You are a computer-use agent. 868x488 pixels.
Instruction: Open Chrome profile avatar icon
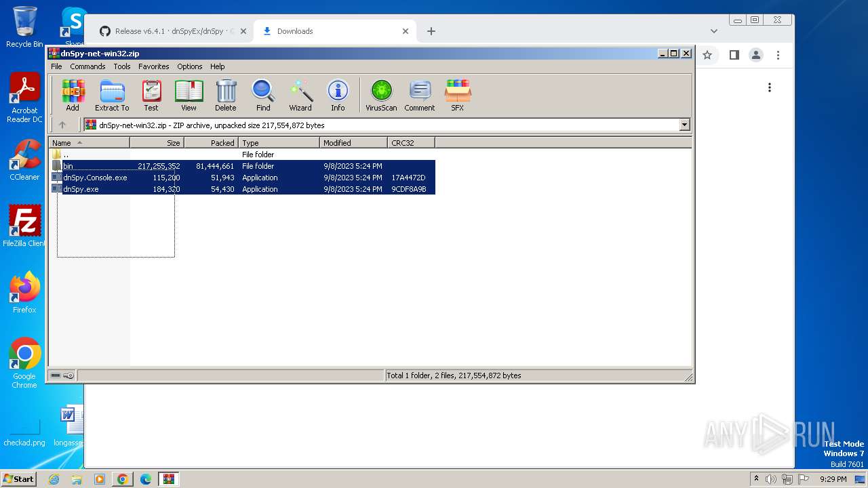[756, 55]
